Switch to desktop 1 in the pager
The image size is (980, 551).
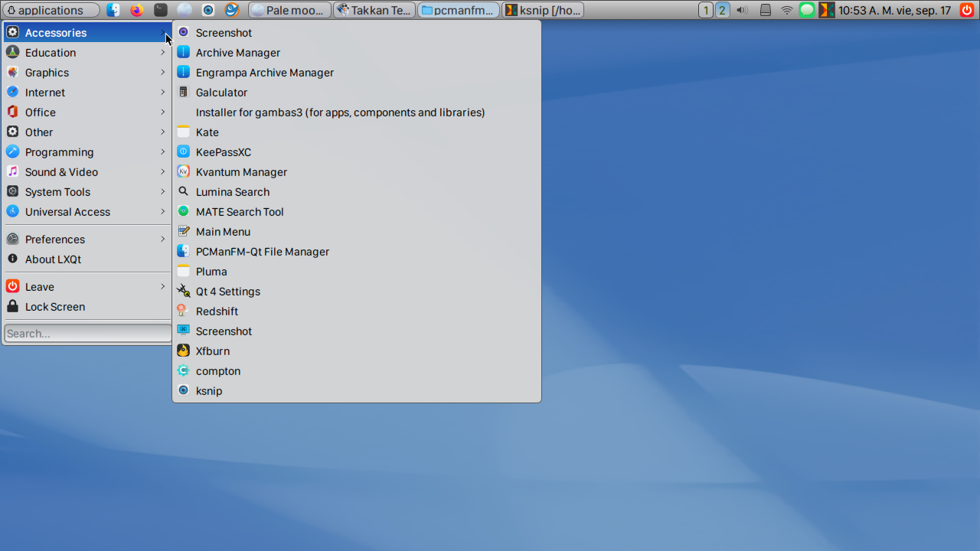706,10
